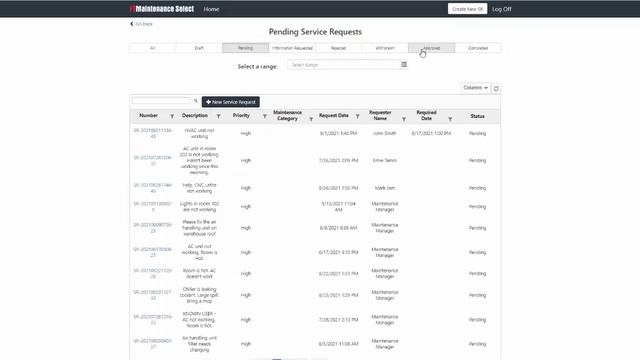Open SR number for filter needs changing
The width and height of the screenshot is (640, 360).
pos(153,344)
